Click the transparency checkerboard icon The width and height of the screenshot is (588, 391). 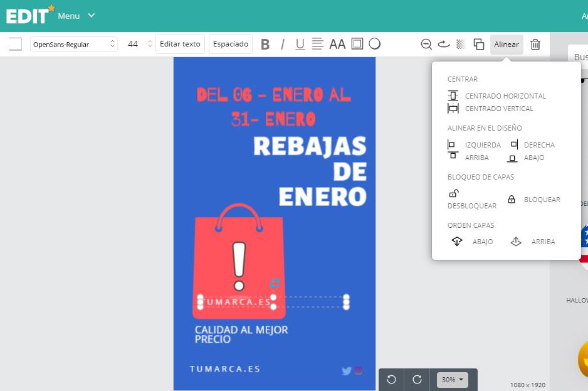click(461, 45)
